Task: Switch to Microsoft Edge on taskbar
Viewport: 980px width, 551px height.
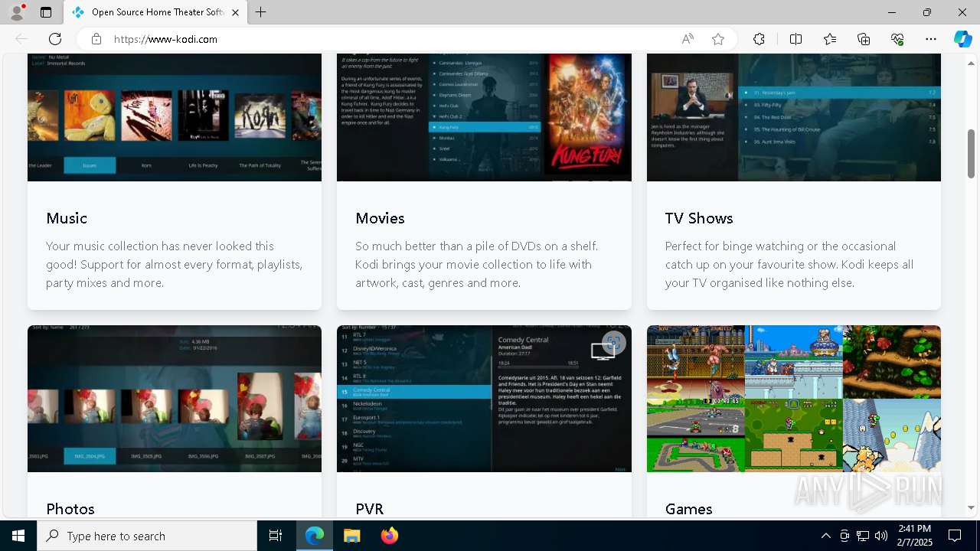Action: (x=315, y=536)
